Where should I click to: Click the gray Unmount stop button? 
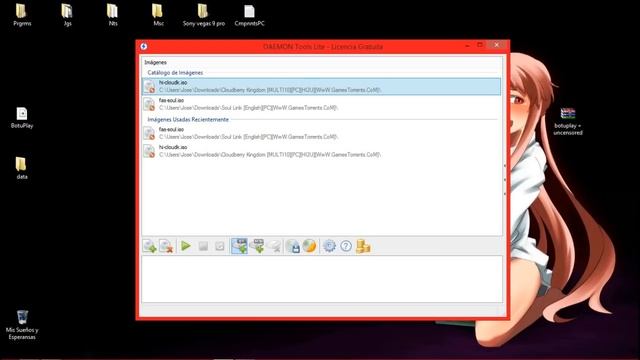click(203, 246)
